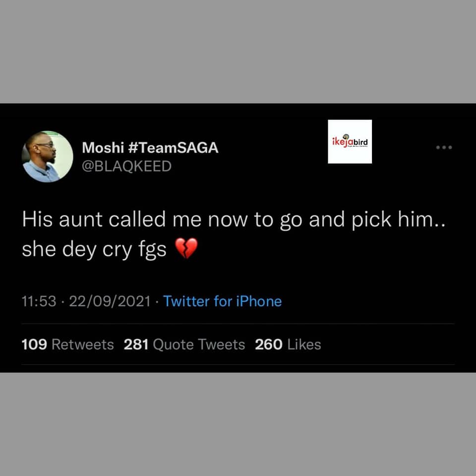Click the ikejabird logo watermark
476x476 pixels.
coord(350,141)
